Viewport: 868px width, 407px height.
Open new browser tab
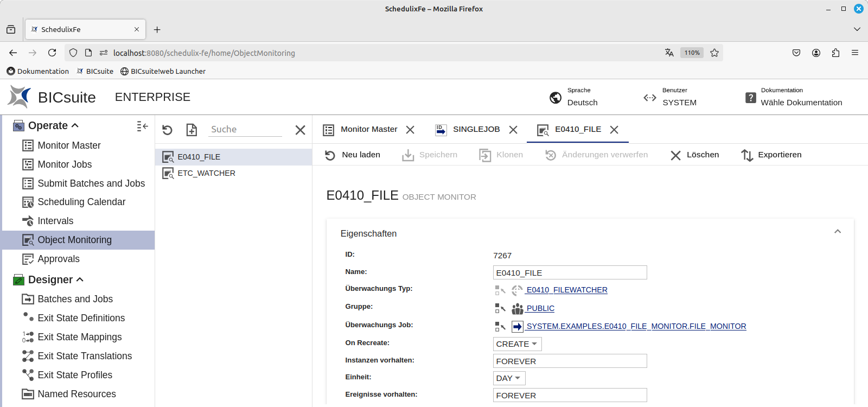tap(157, 29)
